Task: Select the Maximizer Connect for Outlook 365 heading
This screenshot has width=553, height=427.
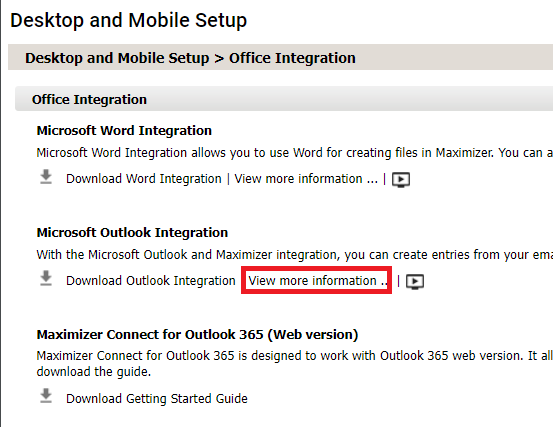Action: point(198,334)
